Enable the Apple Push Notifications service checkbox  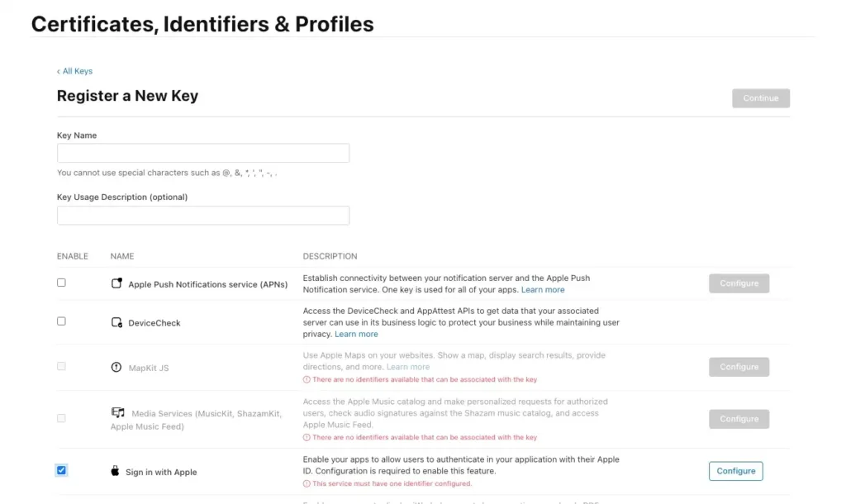[x=61, y=283]
